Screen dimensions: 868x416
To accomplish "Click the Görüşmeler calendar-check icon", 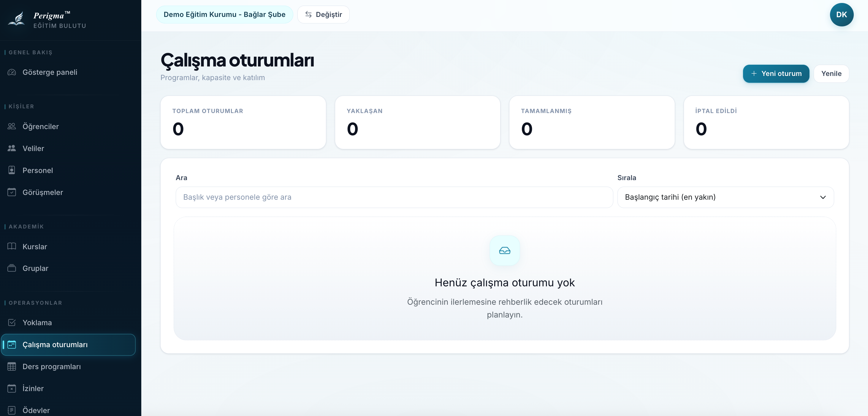I will click(12, 192).
